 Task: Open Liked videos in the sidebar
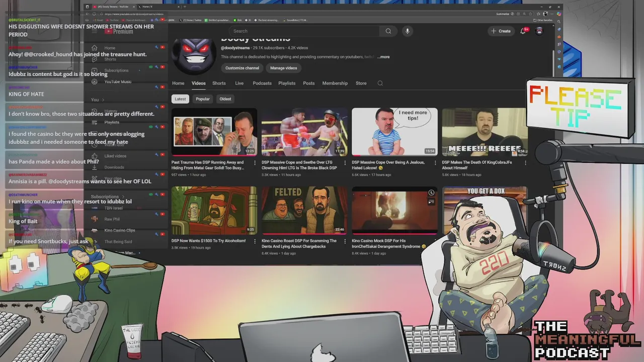(x=115, y=156)
